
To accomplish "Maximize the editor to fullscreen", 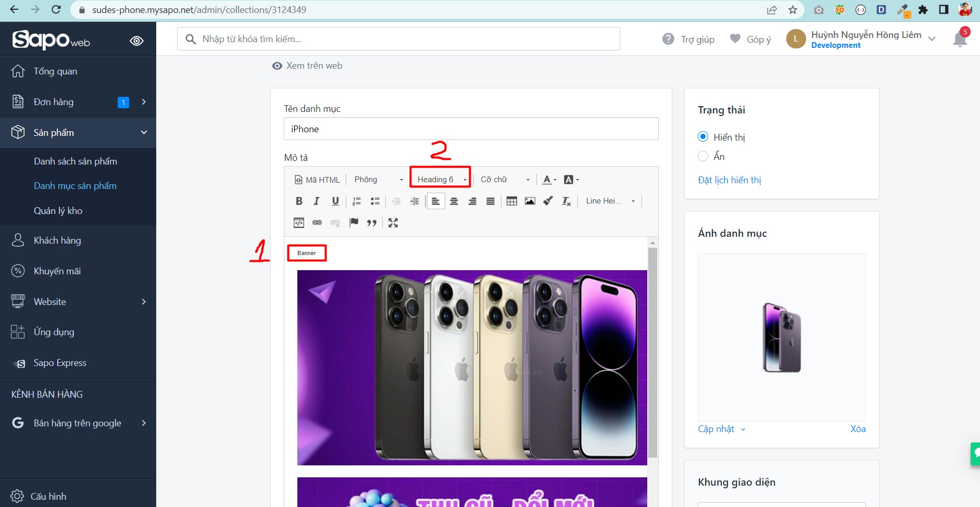I will 393,223.
